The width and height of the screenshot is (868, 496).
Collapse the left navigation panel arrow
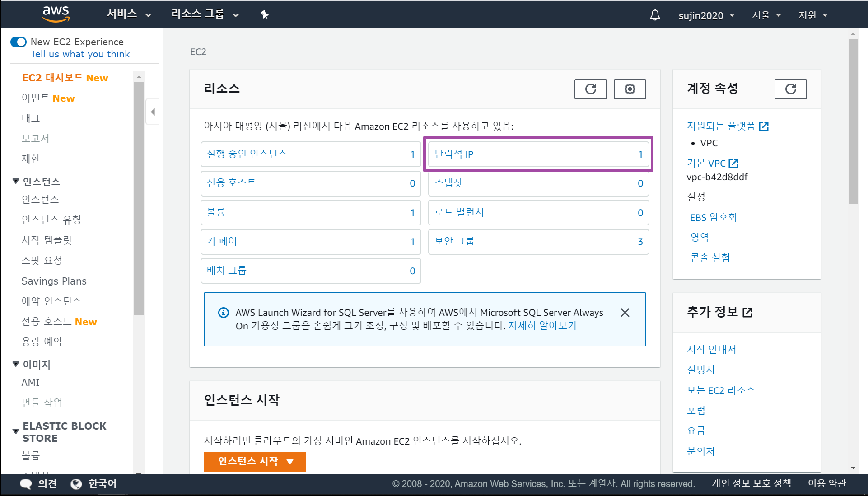153,112
